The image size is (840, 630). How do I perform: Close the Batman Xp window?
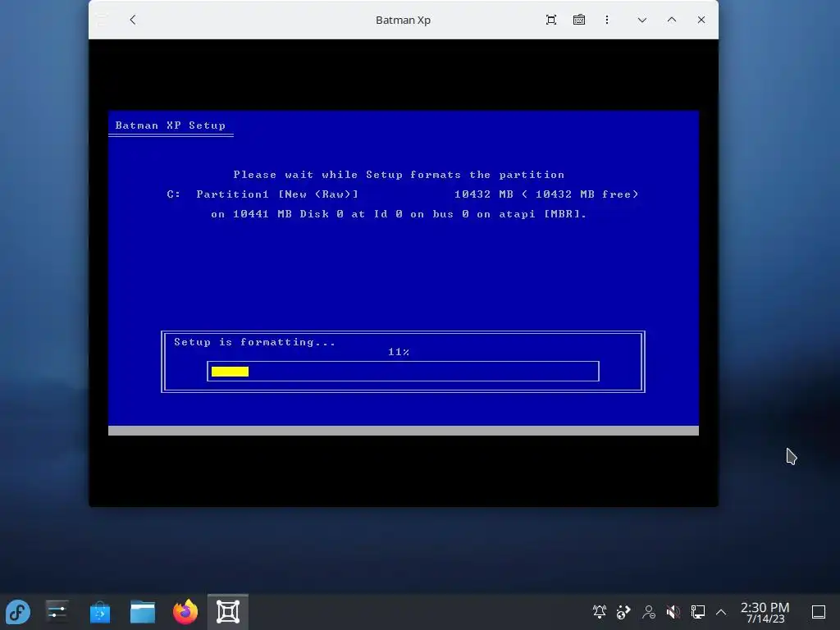pos(701,20)
